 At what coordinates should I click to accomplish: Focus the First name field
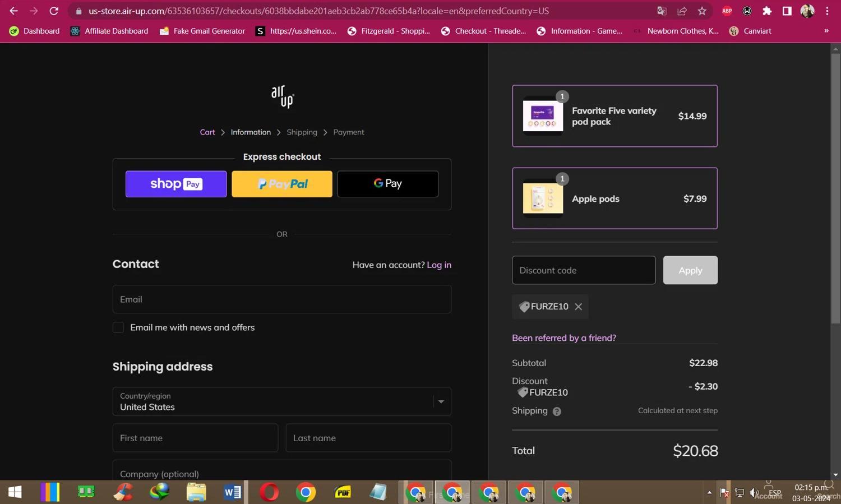[195, 438]
